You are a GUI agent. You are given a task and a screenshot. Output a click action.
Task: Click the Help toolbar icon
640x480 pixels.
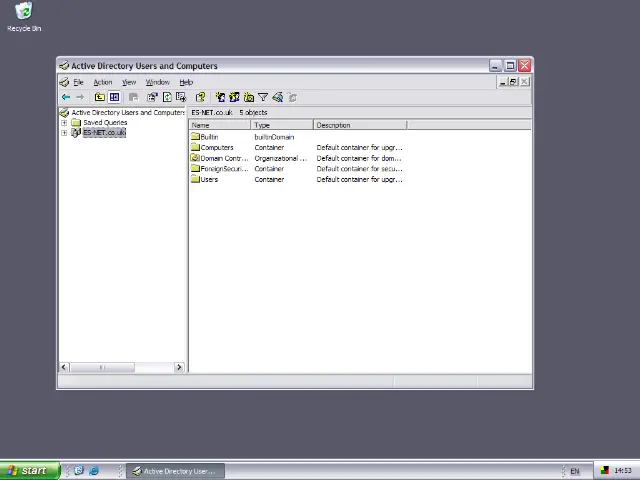pos(201,97)
